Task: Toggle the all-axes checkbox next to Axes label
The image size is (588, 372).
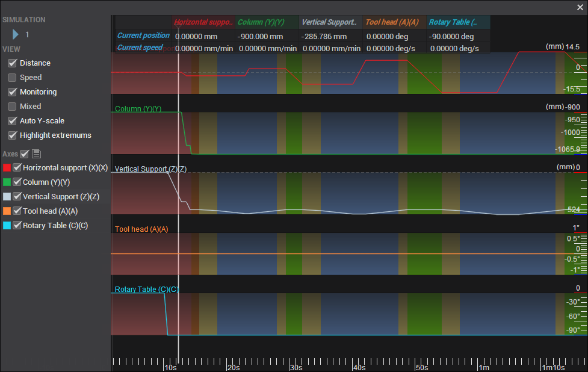Action: 25,154
